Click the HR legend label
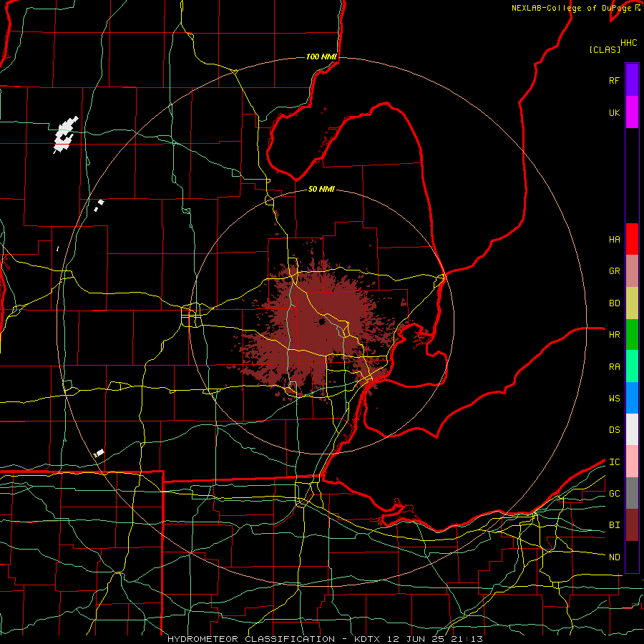The image size is (644, 644). [x=614, y=335]
